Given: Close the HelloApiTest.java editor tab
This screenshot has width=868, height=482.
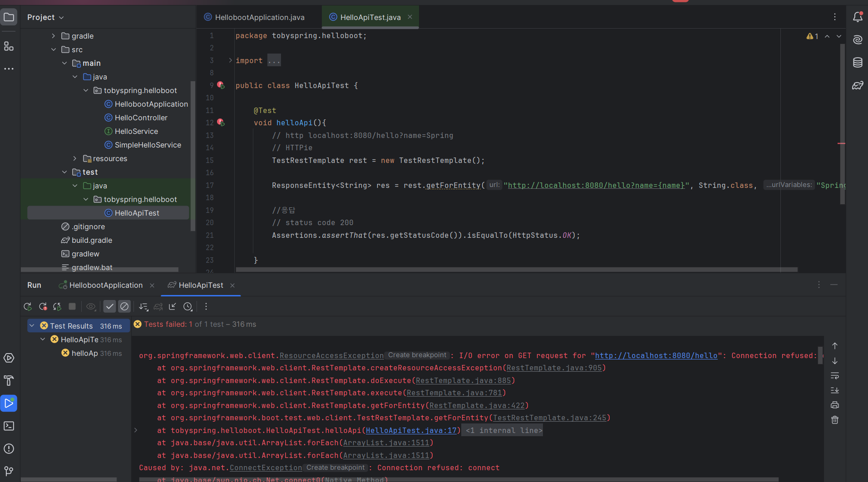Looking at the screenshot, I should click(x=410, y=17).
